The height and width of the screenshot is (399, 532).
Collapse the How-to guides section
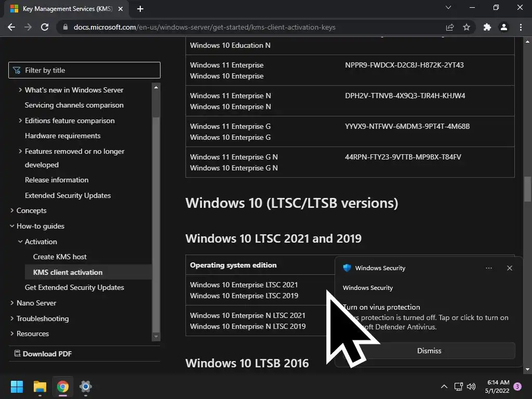pos(12,226)
